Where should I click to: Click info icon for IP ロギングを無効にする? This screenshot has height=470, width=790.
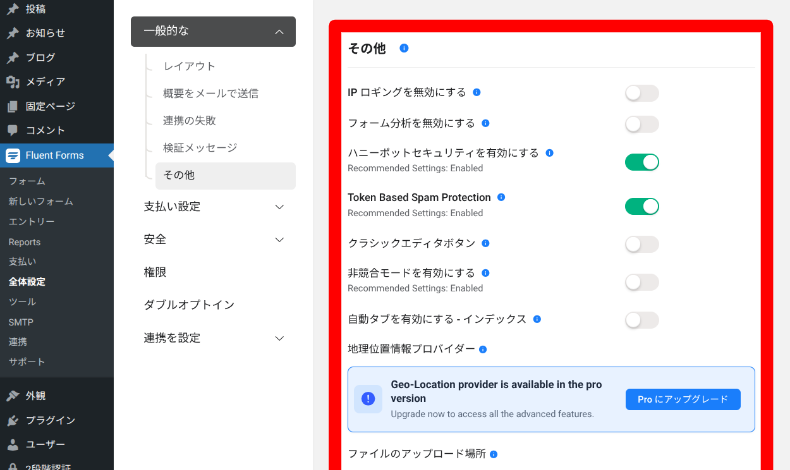(x=477, y=92)
